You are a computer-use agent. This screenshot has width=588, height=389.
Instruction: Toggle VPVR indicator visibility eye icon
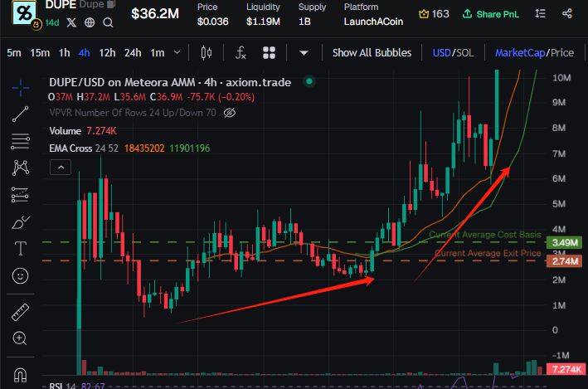[230, 113]
